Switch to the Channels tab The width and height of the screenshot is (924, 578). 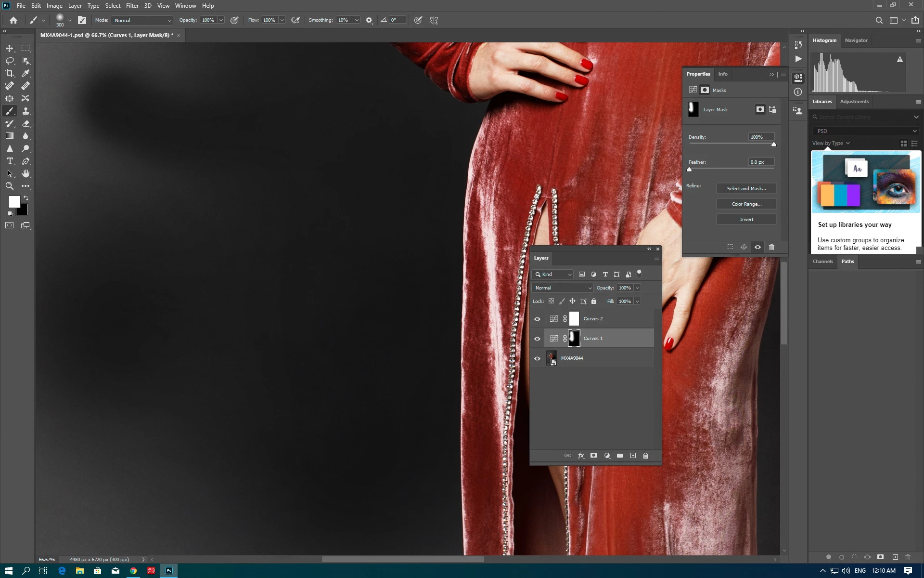click(x=822, y=262)
